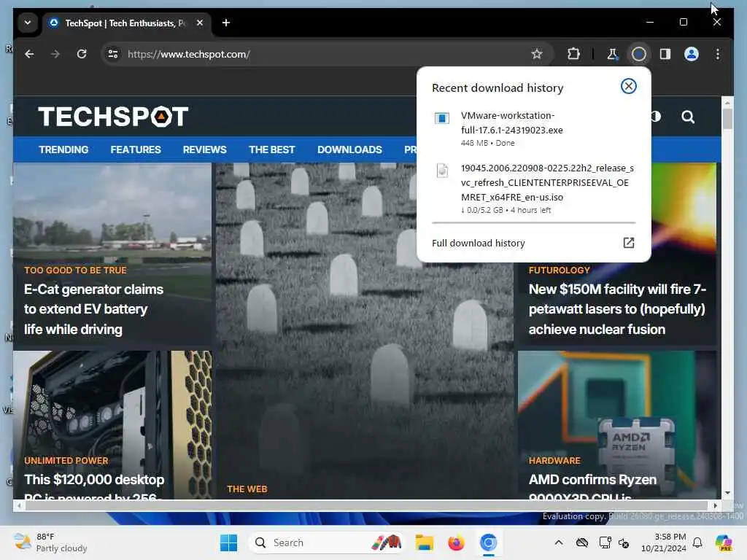Open the $150M laser facility article

pos(617,309)
